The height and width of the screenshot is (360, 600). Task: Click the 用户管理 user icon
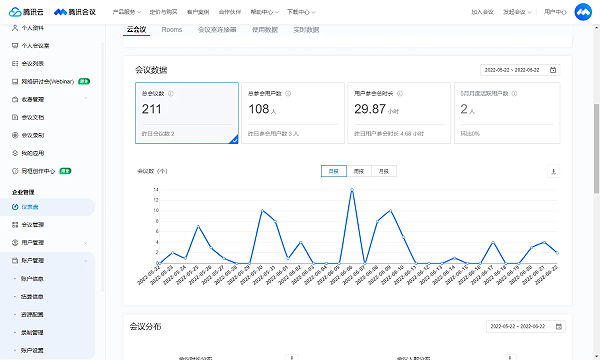click(15, 243)
